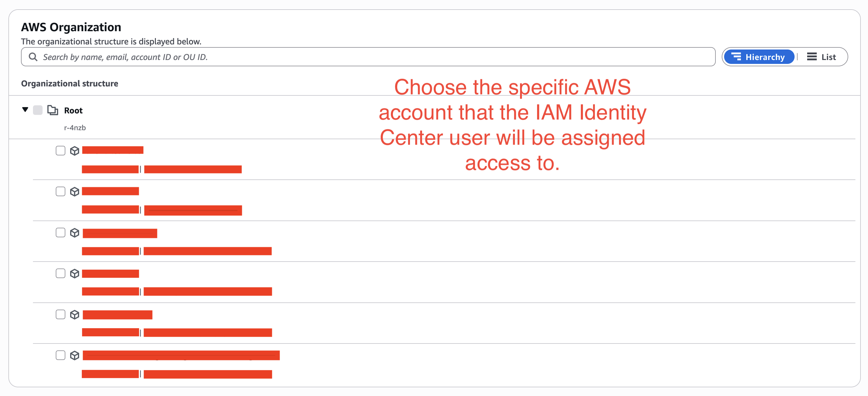This screenshot has height=396, width=868.
Task: Check the first account's checkbox
Action: [61, 150]
